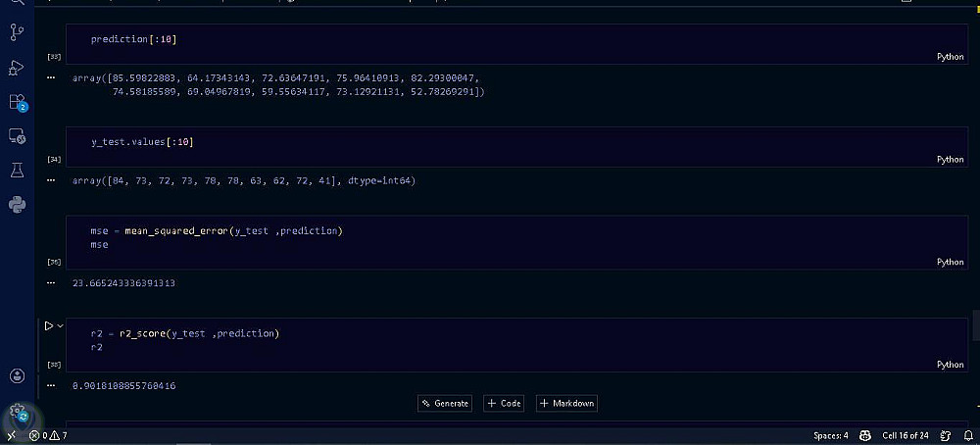Image resolution: width=980 pixels, height=445 pixels.
Task: Open output options for the prediction array
Action: (51, 78)
